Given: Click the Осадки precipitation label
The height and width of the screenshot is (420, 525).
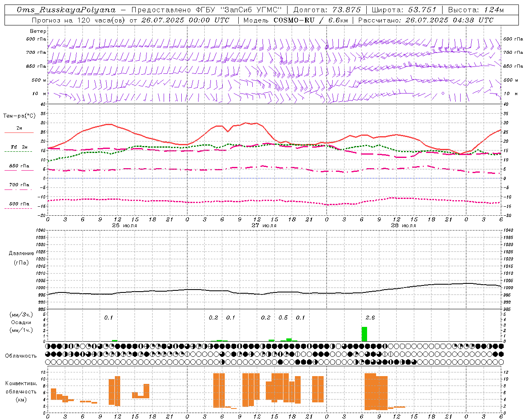Looking at the screenshot, I should pos(21,322).
